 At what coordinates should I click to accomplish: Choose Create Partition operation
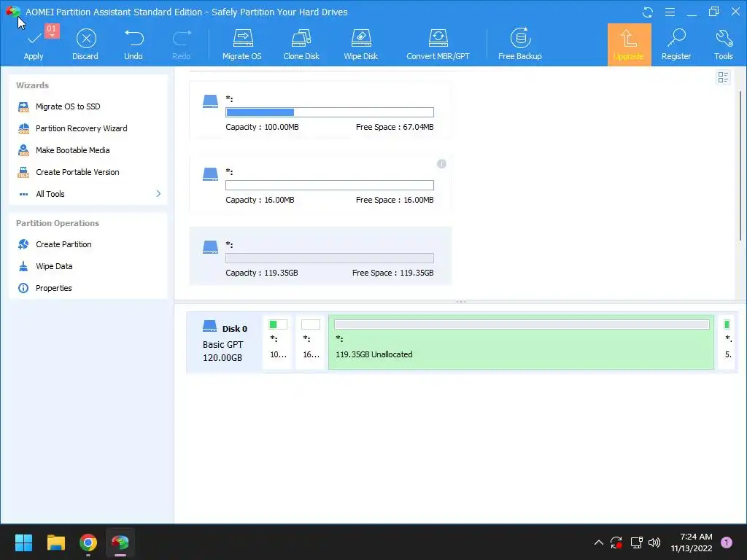(63, 244)
